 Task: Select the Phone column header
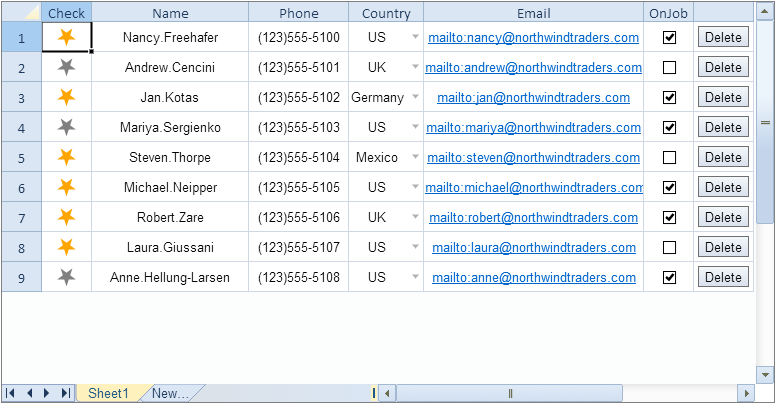(298, 13)
